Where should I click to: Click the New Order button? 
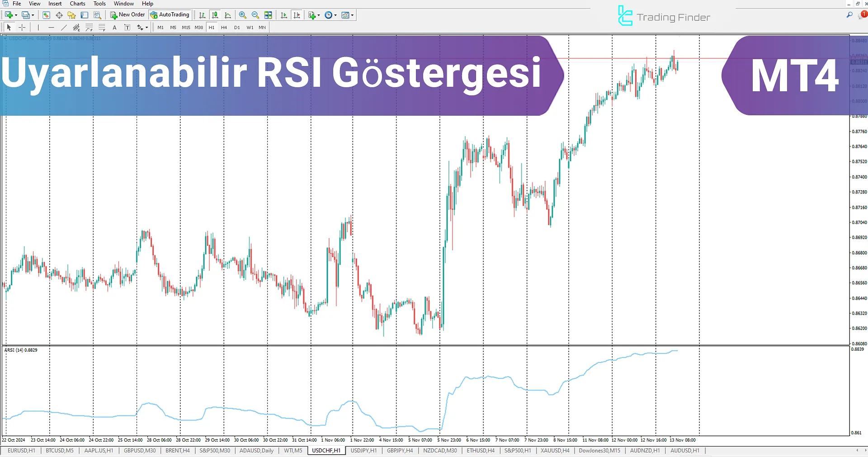pyautogui.click(x=127, y=14)
